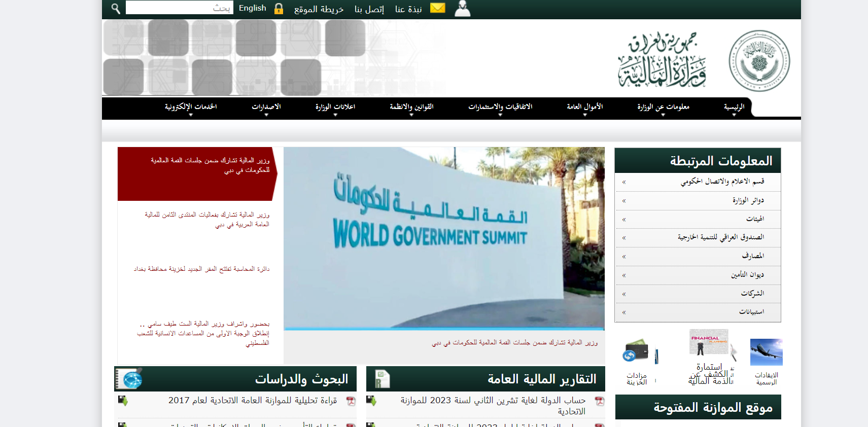Click chevron beside الشركات
Image resolution: width=868 pixels, height=427 pixels.
[624, 294]
